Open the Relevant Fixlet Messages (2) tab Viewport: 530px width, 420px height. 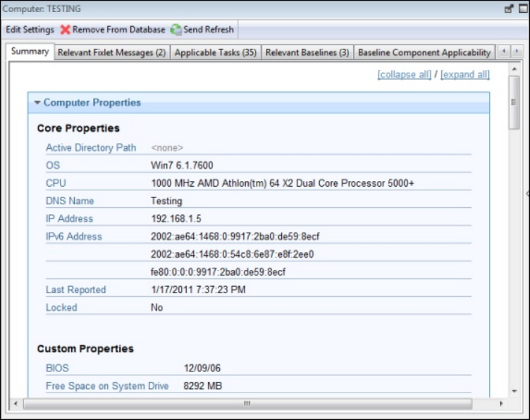coord(111,53)
